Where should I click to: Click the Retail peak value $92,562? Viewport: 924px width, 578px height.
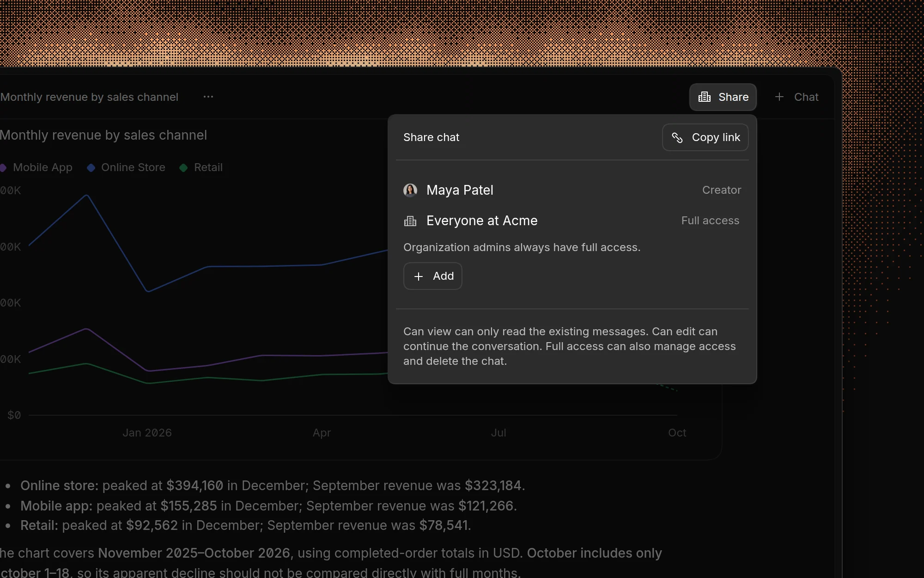tap(152, 525)
